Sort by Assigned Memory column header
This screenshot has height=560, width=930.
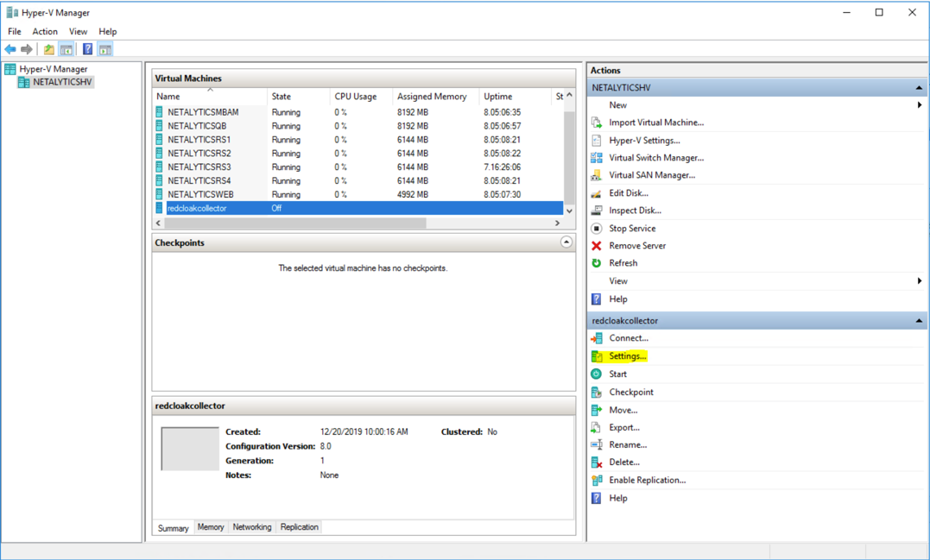tap(437, 96)
